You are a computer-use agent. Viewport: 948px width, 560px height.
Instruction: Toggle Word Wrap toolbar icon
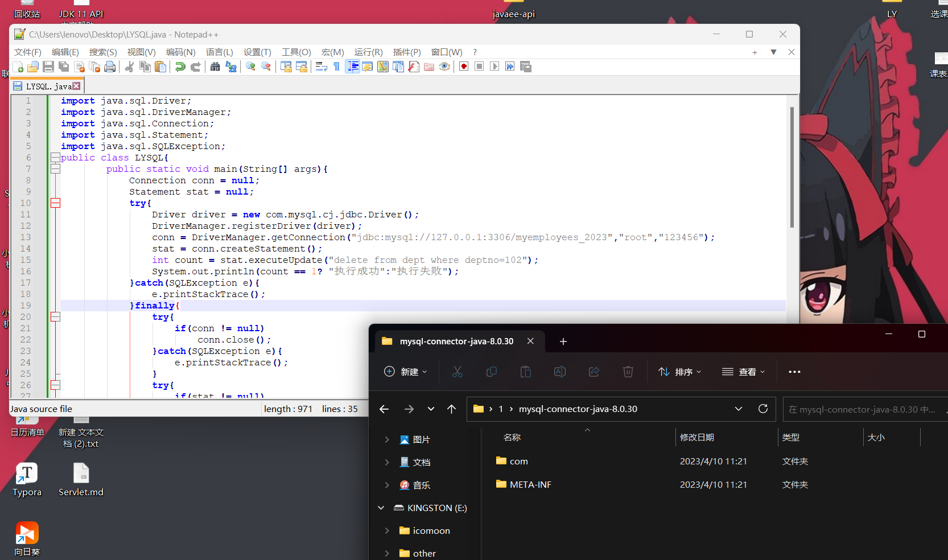click(x=321, y=67)
